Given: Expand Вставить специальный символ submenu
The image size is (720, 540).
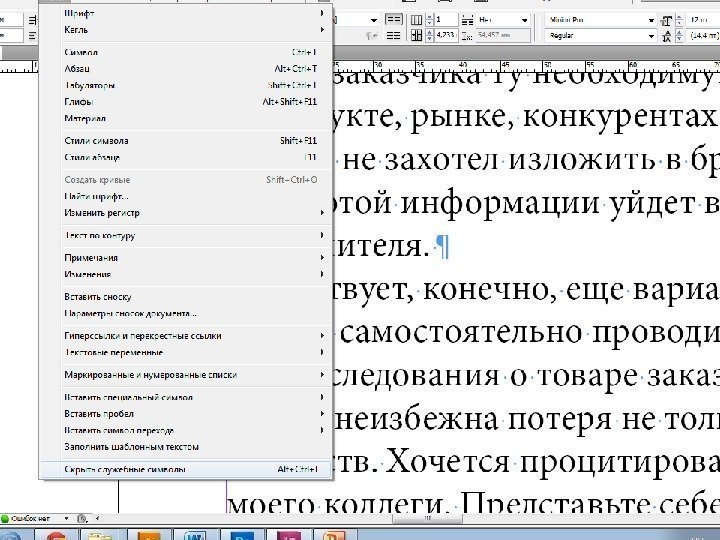Looking at the screenshot, I should (x=186, y=398).
